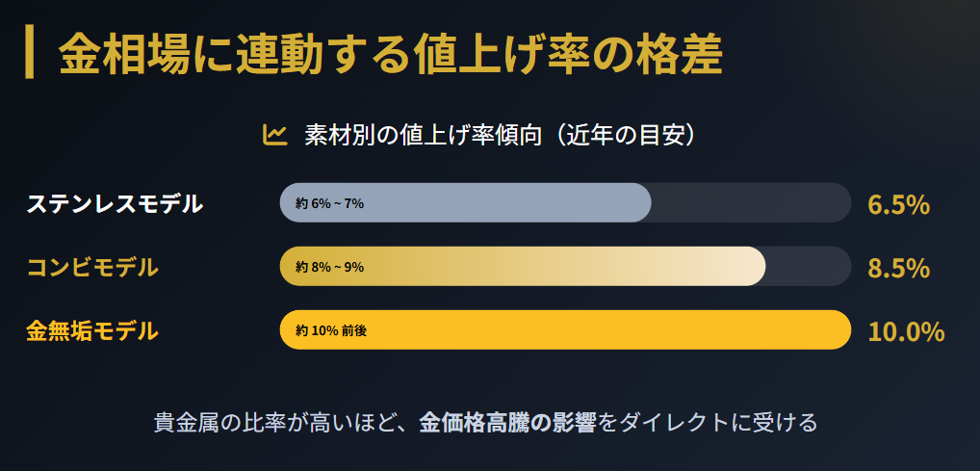
Task: Click the dark unfilled end of the stainless bar
Action: 751,202
